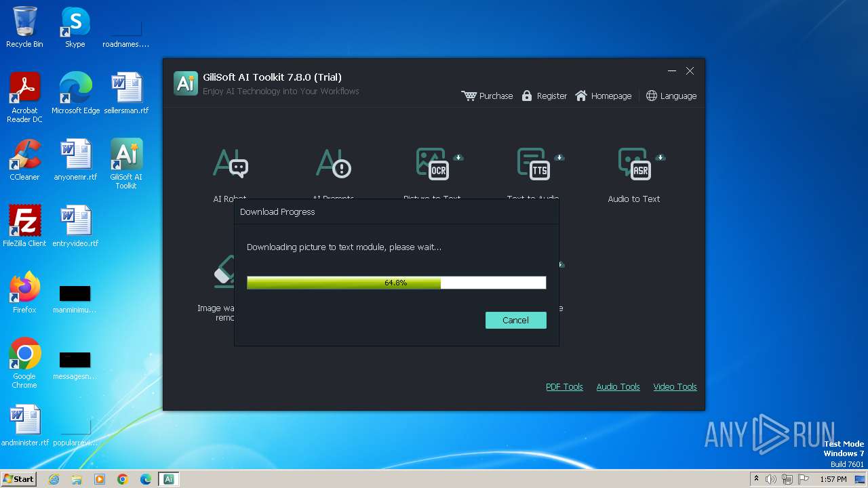Open the Homepage label link

pos(611,96)
